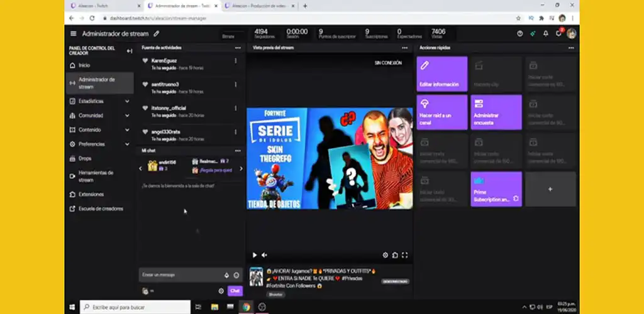This screenshot has height=314, width=644.
Task: Open the options dots for angel330rata
Action: tap(236, 132)
